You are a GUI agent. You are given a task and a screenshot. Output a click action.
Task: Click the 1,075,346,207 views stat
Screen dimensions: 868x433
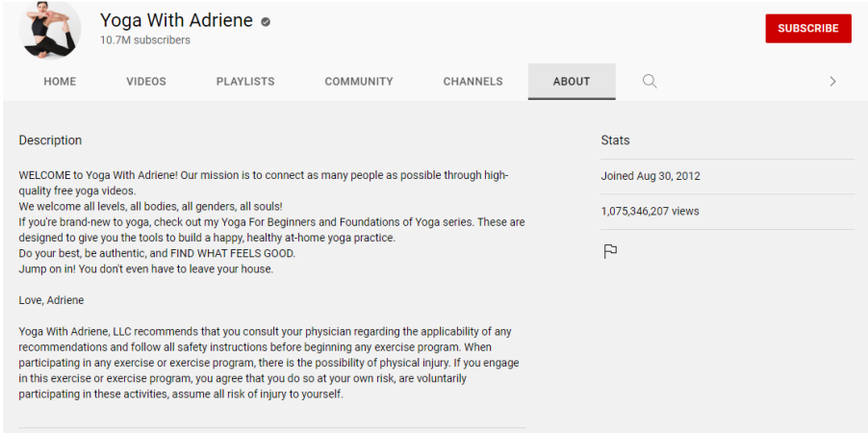(650, 211)
